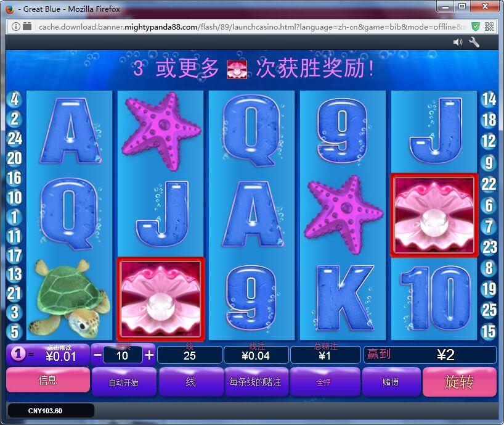
Task: Click the 赌博 gamble button
Action: pos(391,382)
